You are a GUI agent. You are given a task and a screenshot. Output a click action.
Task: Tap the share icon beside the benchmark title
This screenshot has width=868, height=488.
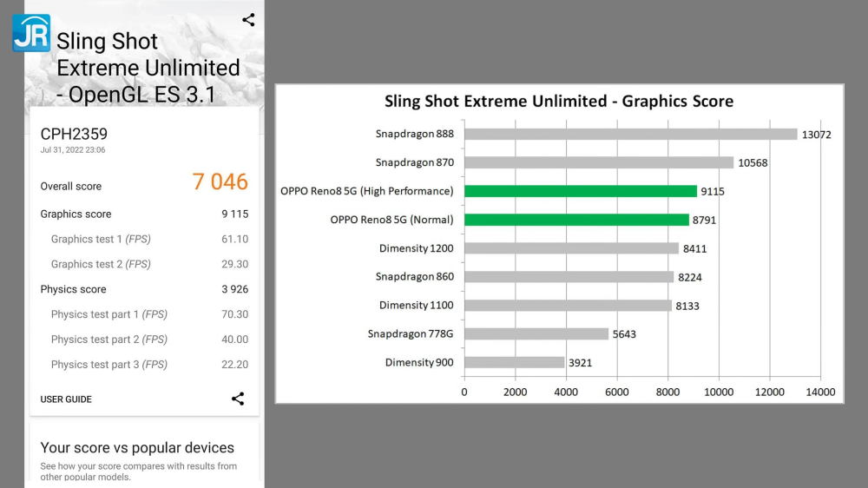click(x=248, y=20)
